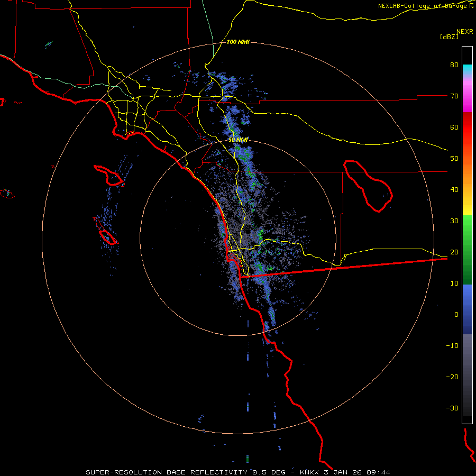Click the 0 value on the dBZ scale

[x=456, y=315]
